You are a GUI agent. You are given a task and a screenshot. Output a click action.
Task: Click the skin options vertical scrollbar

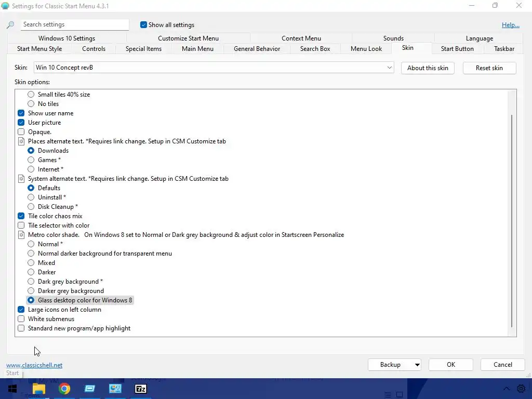(512, 220)
